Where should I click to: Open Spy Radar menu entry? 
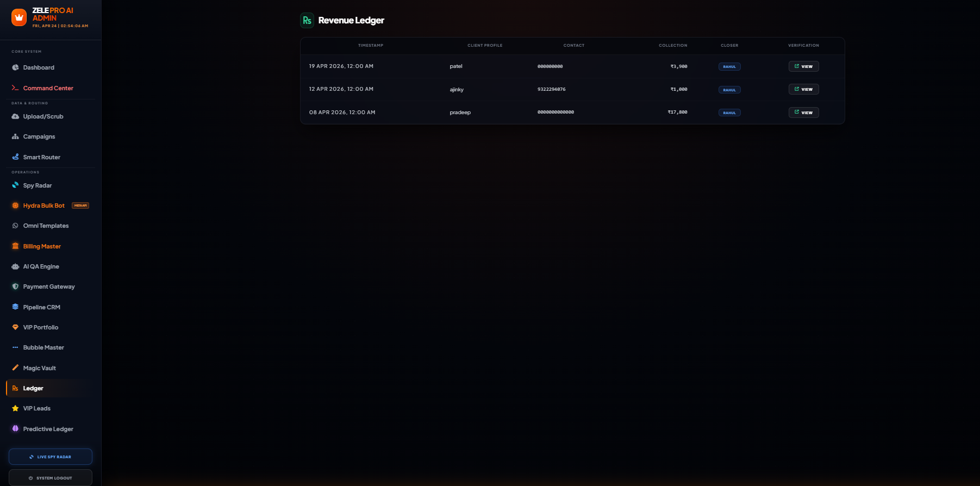(51, 185)
